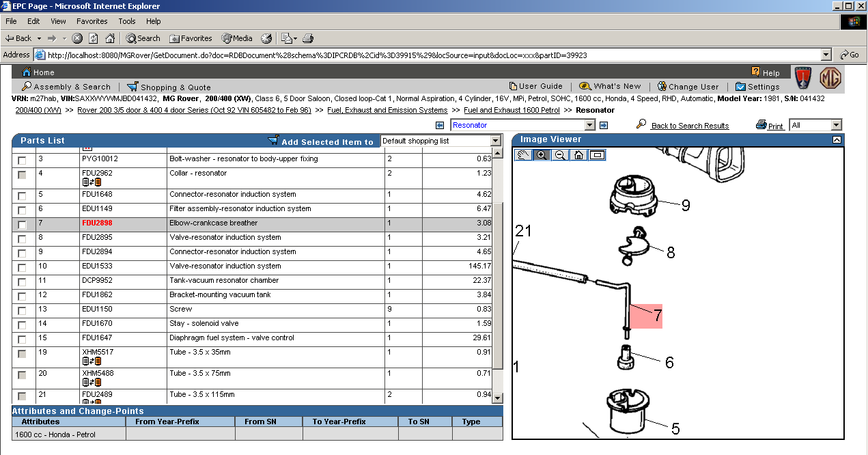868x455 pixels.
Task: Open the Help menu in the menu bar
Action: 154,21
